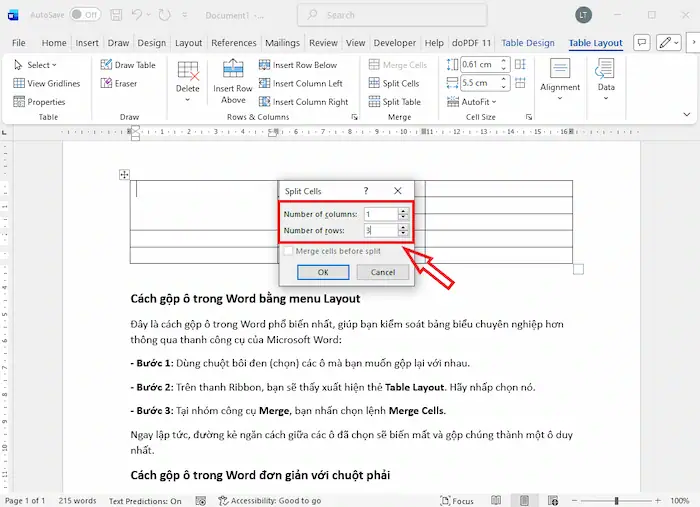Screen dimensions: 700x507
Task: Click the zoom in plus button
Action: coord(658,501)
